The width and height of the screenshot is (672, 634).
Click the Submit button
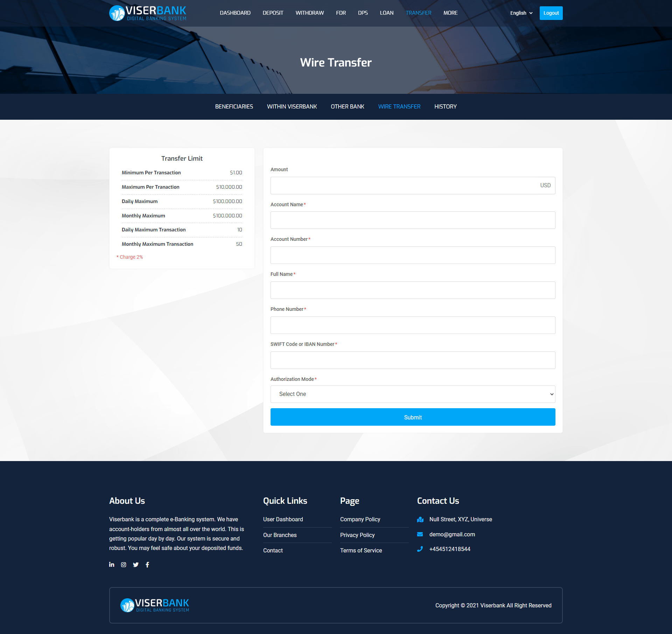coord(413,417)
